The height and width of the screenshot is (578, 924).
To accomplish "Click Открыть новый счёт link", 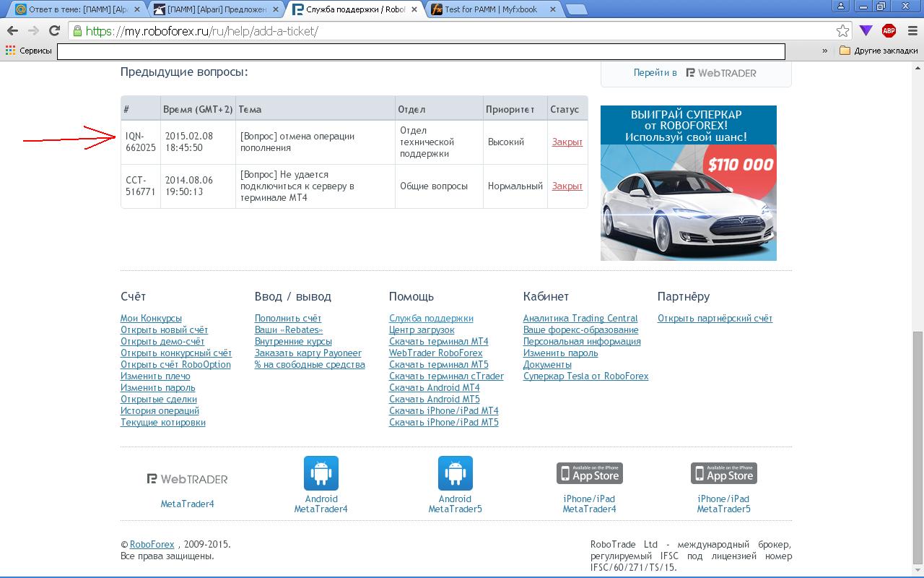I will click(164, 330).
